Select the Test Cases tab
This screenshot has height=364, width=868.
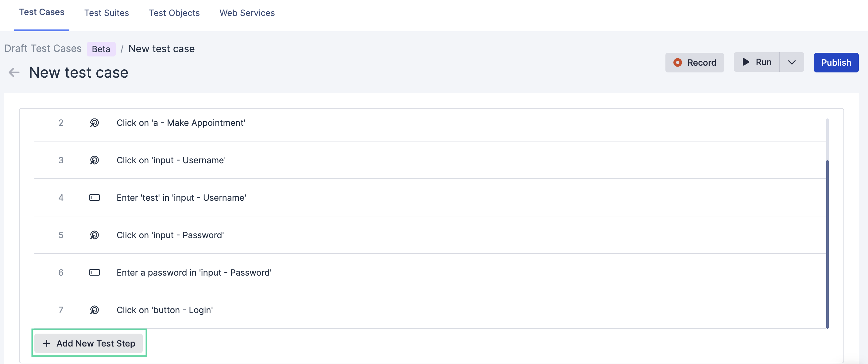pyautogui.click(x=42, y=12)
